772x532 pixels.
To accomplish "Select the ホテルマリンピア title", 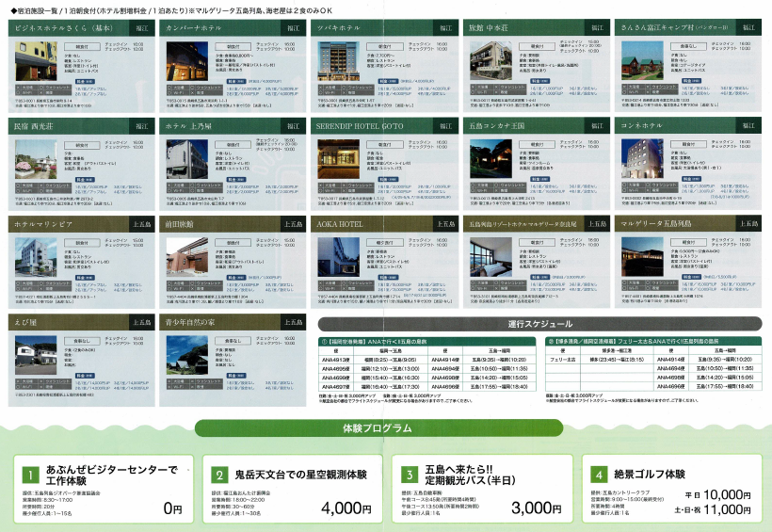I will click(x=43, y=224).
